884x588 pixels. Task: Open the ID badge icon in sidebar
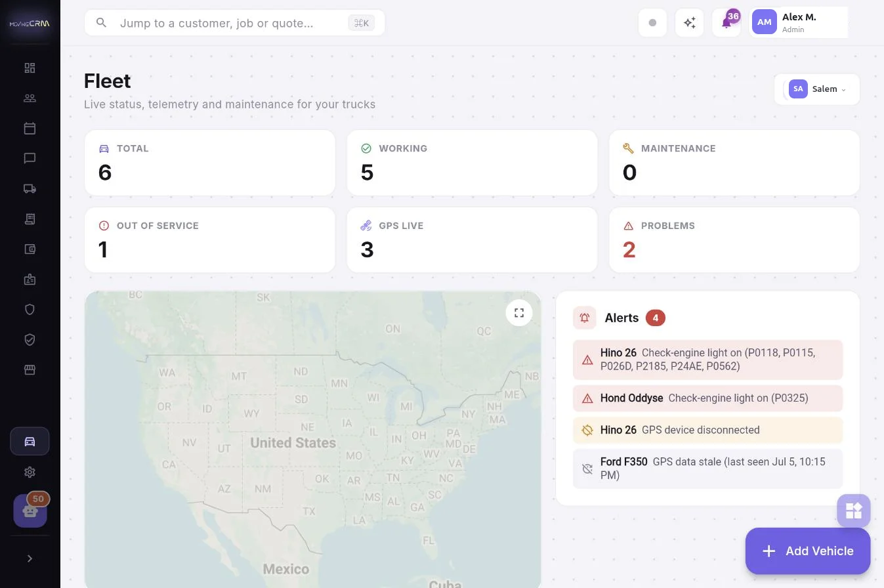coord(30,280)
